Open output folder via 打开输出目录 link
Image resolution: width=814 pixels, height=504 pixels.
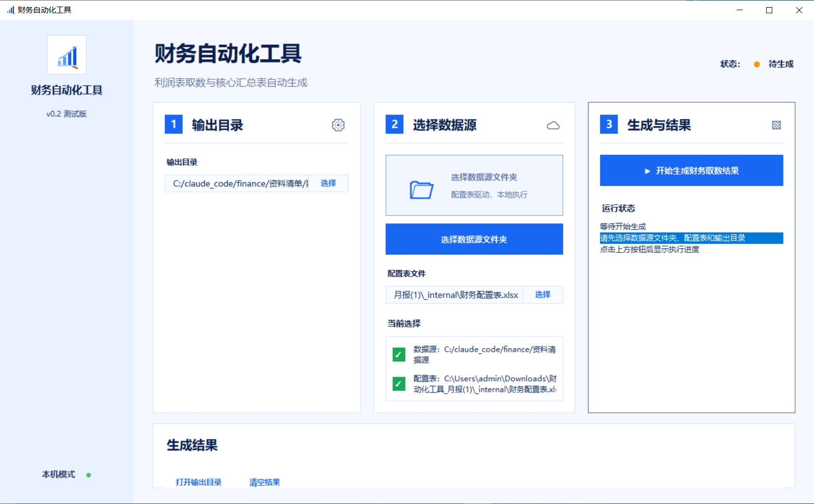[199, 482]
